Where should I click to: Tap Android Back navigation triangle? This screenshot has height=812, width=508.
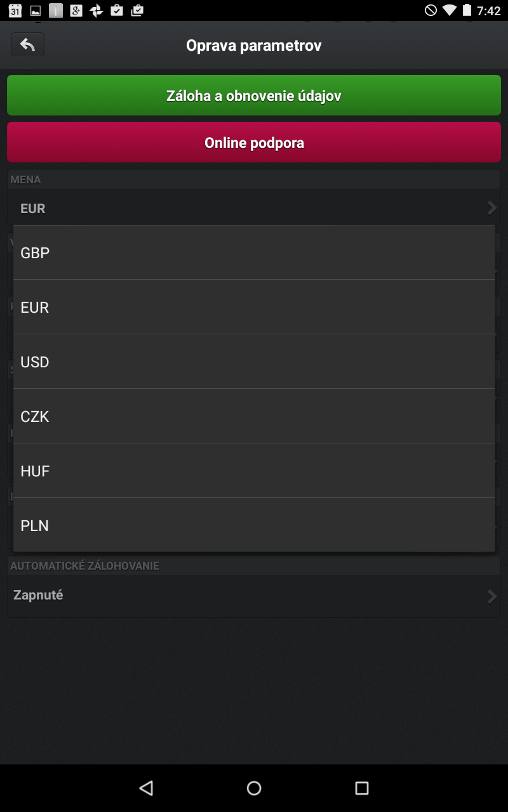pyautogui.click(x=146, y=788)
